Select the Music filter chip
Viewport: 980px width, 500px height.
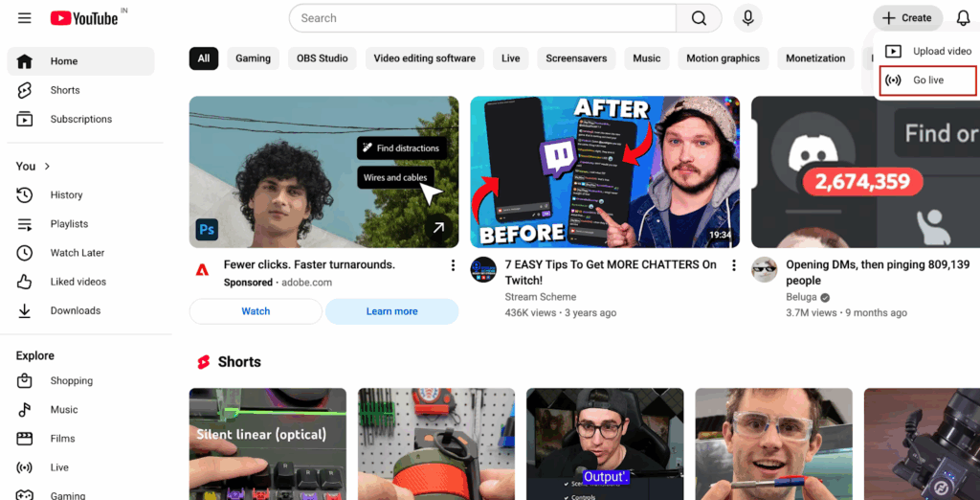(x=646, y=58)
